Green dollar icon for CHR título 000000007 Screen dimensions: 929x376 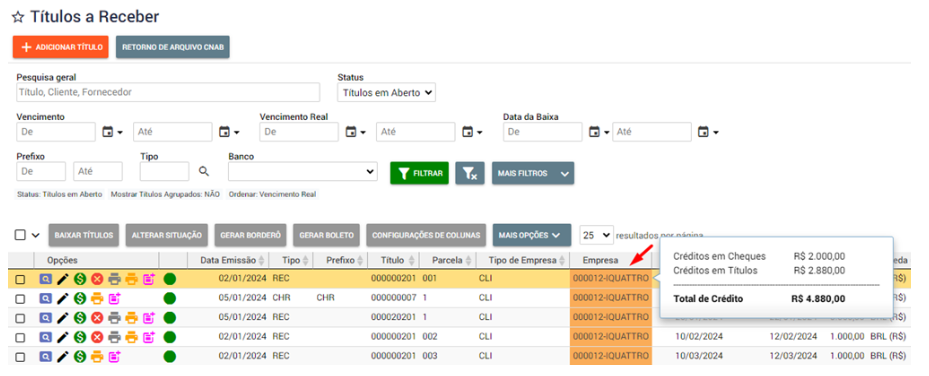[80, 298]
